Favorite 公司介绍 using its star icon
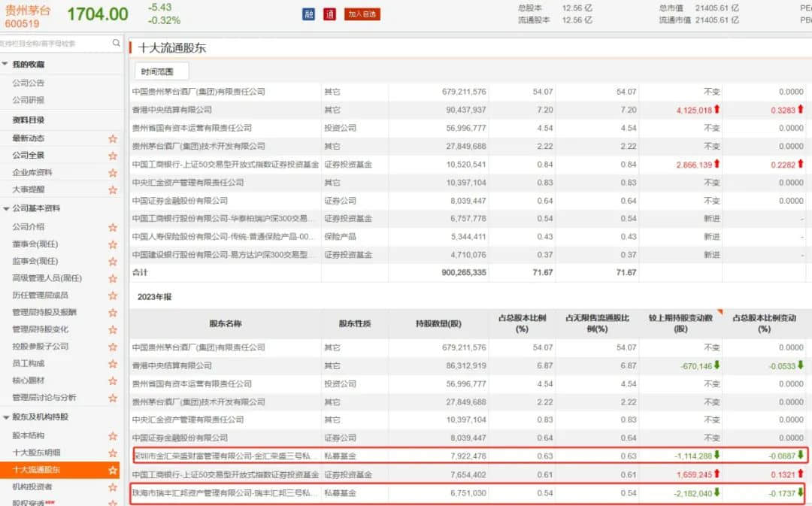Image resolution: width=812 pixels, height=506 pixels. pos(113,227)
